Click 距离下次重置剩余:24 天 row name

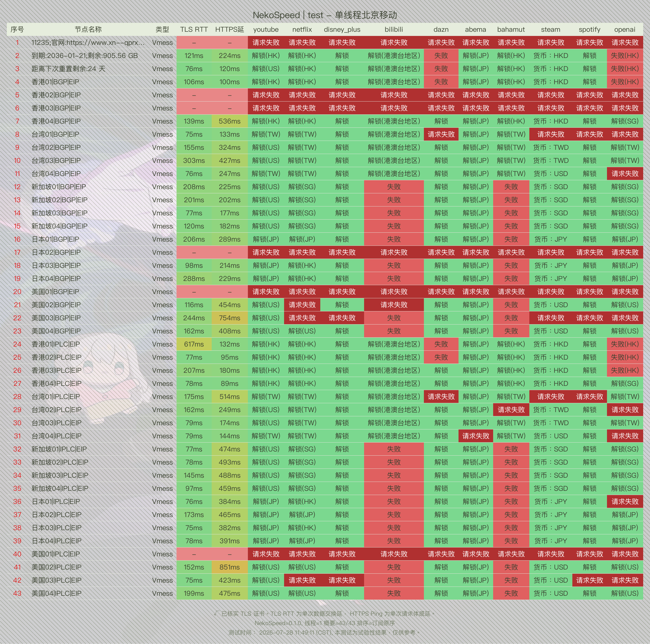pos(68,69)
